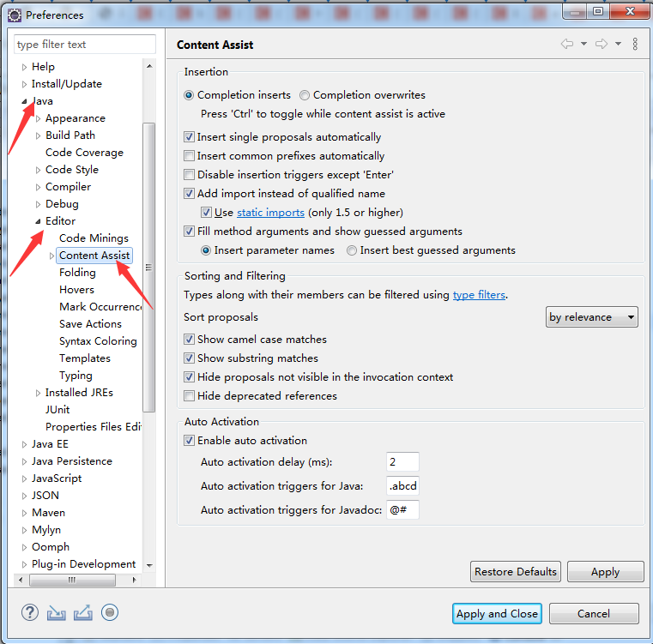Select the Completion overwrites radio button

coord(305,95)
